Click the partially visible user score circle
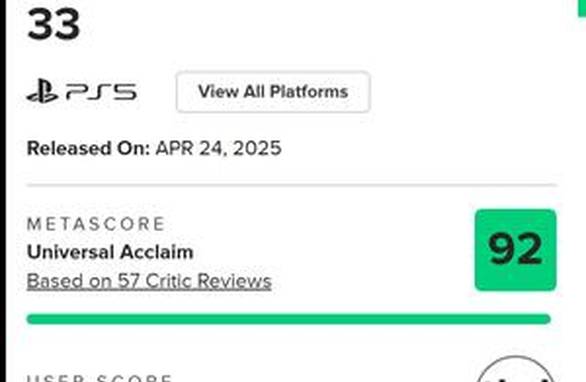Image resolution: width=586 pixels, height=382 pixels. (x=515, y=369)
